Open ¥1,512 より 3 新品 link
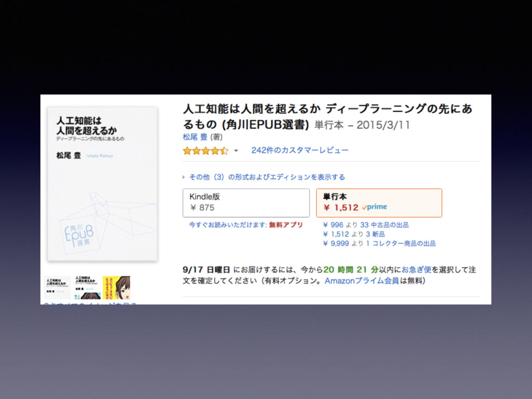Viewport: 532px width, 399px height. (x=353, y=234)
